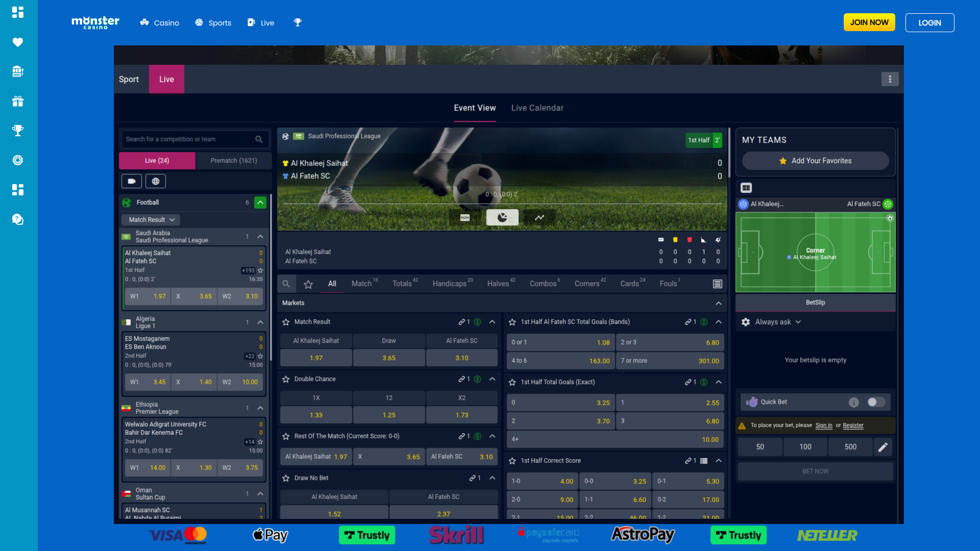The image size is (980, 551).
Task: Open the Match Result filter dropdown
Action: (150, 219)
